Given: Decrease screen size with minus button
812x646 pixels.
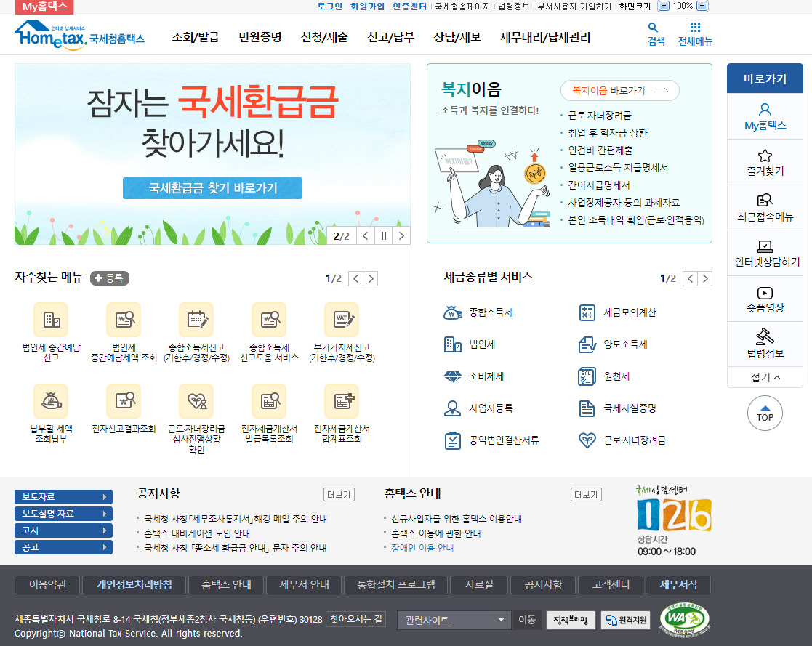Looking at the screenshot, I should pos(663,6).
